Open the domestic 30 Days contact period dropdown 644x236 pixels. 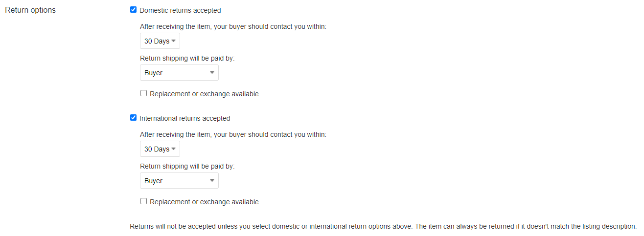160,41
